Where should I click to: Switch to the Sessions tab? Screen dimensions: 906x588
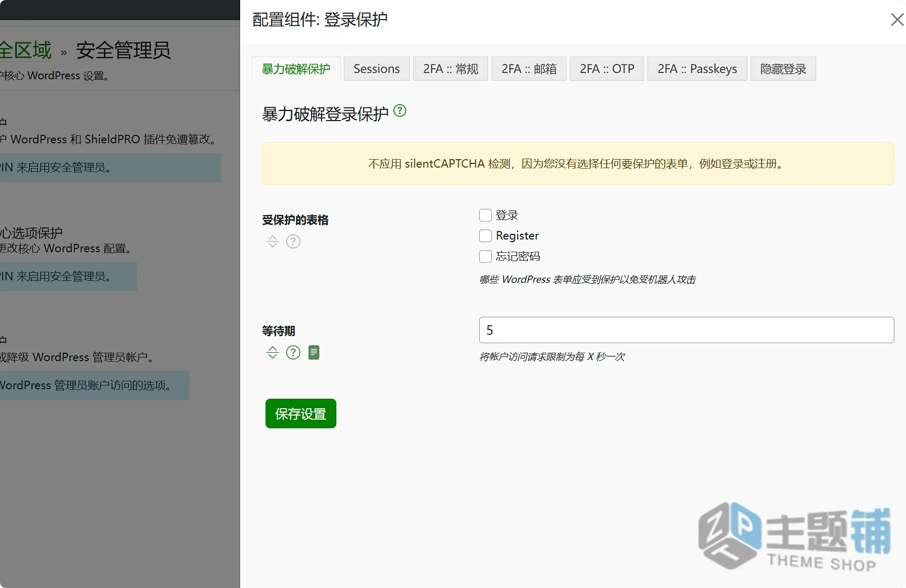click(x=377, y=69)
